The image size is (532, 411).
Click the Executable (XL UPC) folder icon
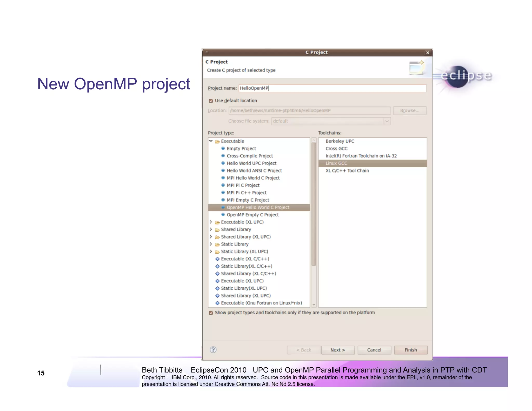217,222
